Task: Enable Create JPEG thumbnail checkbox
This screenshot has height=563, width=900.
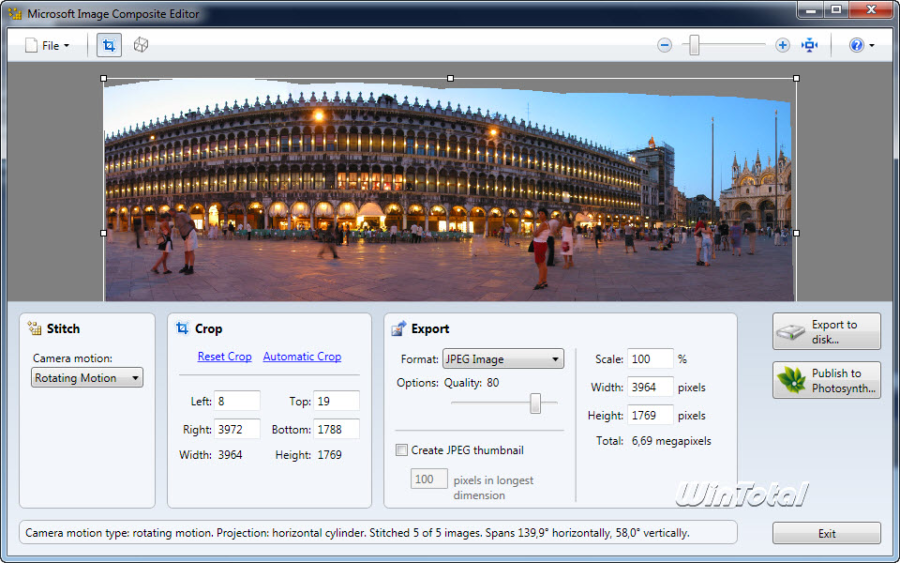Action: pos(402,450)
